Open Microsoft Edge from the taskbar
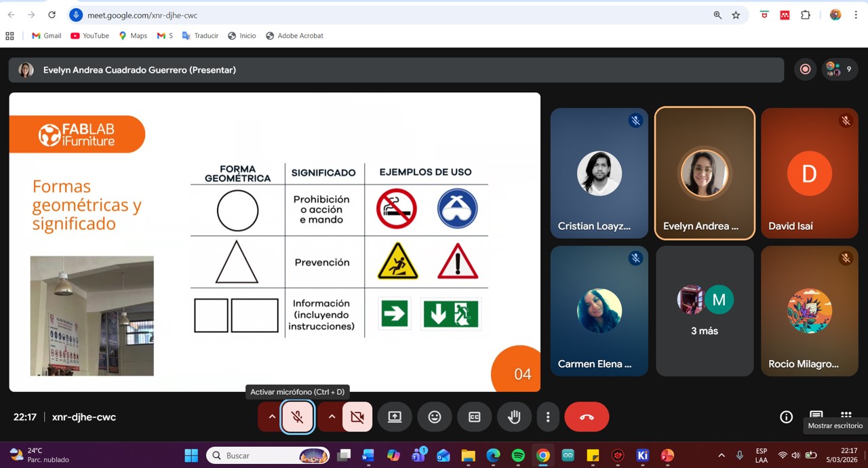 point(493,455)
